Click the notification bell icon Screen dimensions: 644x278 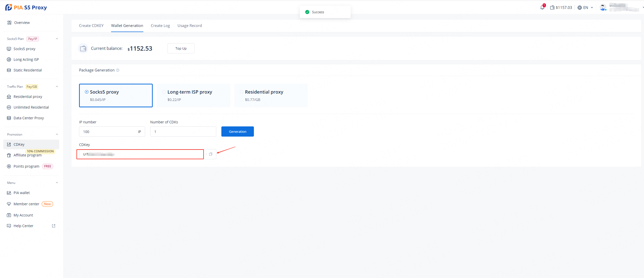pos(542,7)
